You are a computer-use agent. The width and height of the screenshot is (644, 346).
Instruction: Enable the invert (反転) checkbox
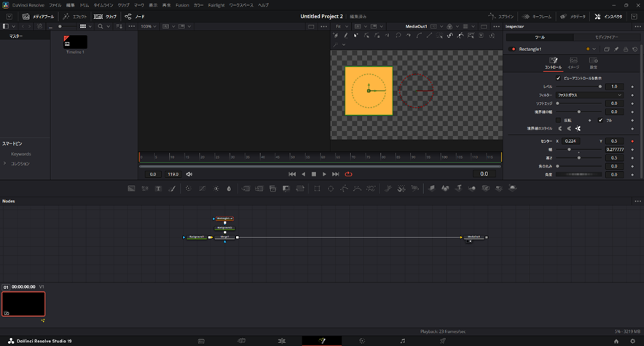(559, 120)
